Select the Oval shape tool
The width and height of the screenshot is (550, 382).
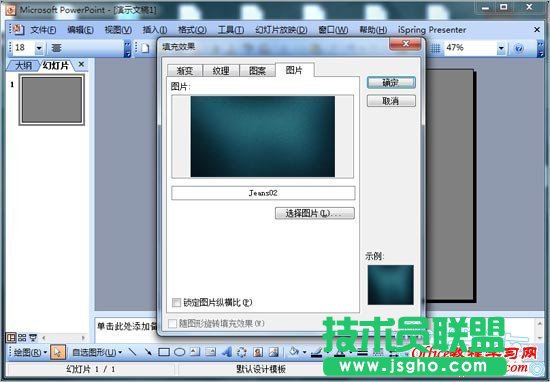pos(180,351)
